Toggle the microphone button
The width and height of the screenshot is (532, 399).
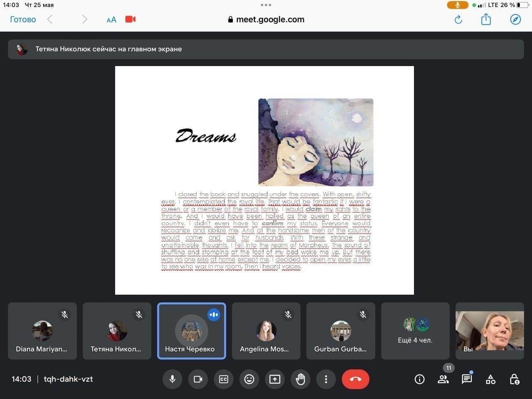(x=172, y=379)
